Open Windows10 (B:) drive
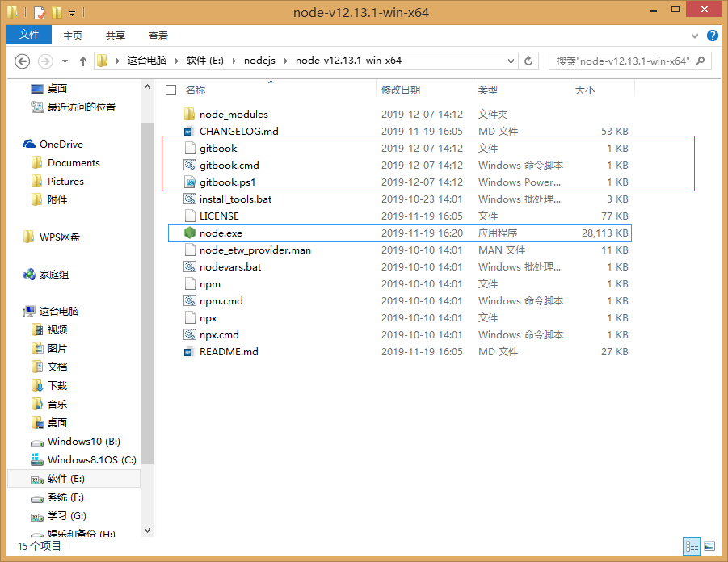 coord(83,442)
